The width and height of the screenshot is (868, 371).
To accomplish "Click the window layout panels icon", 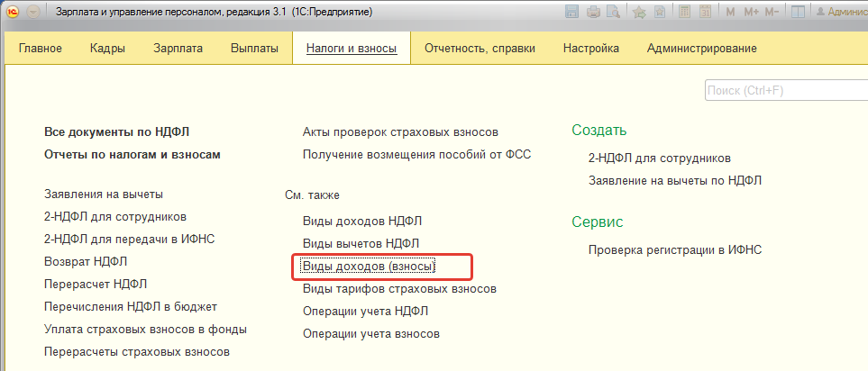I will 798,12.
